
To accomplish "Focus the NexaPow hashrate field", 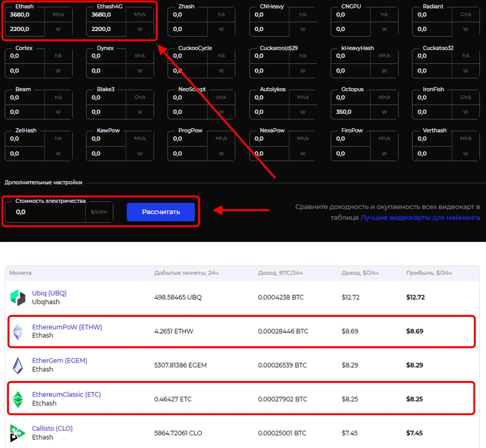I will [x=269, y=139].
